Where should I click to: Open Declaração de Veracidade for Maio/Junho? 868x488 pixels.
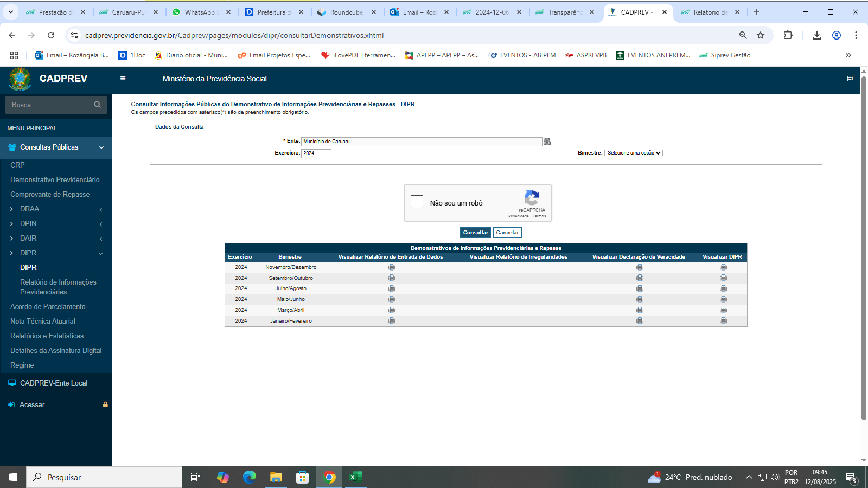coord(640,299)
